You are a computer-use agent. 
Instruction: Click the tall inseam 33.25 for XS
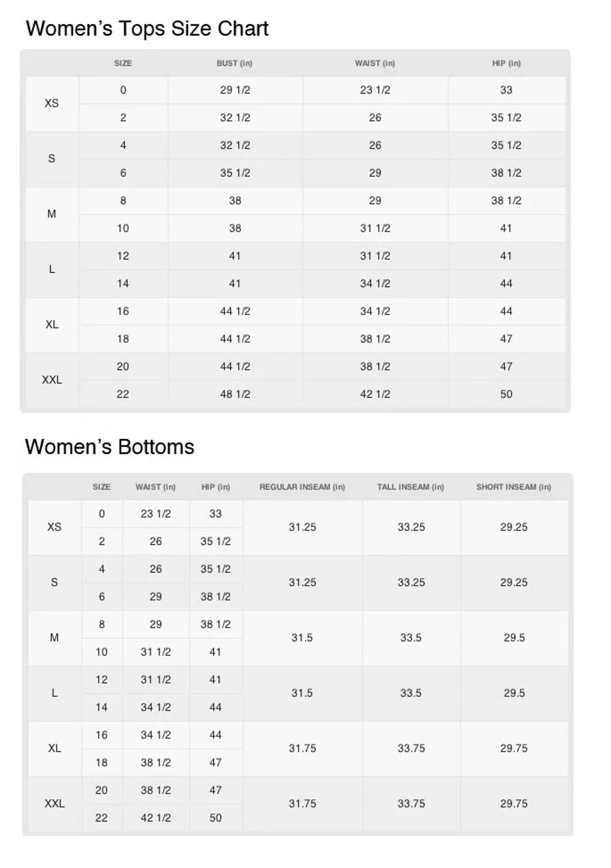411,527
